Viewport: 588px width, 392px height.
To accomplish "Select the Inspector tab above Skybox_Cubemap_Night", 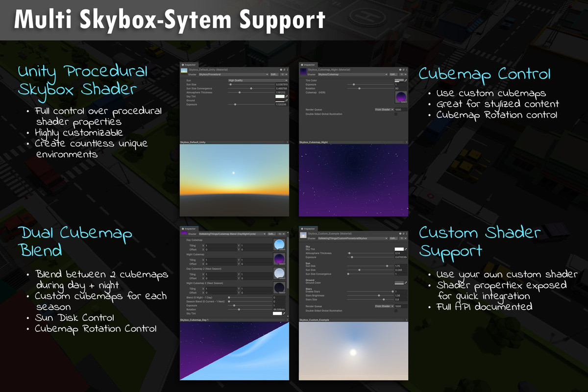I will pyautogui.click(x=309, y=65).
